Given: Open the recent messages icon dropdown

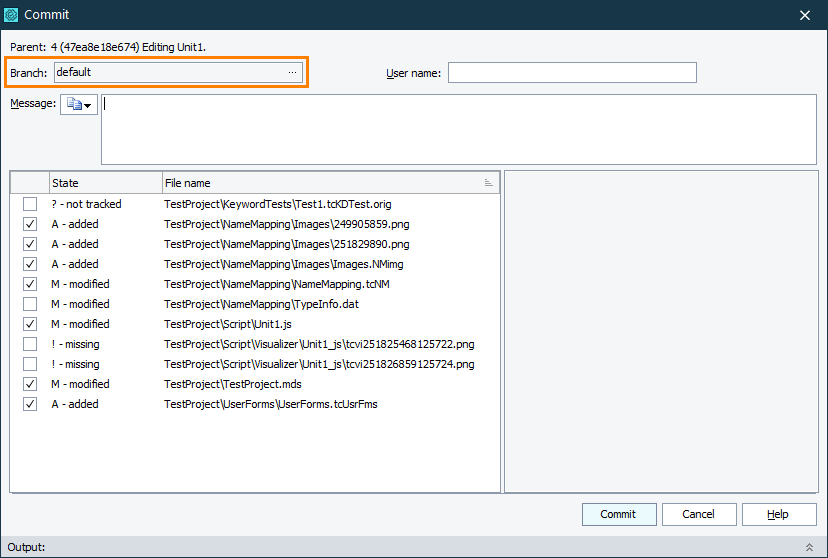Looking at the screenshot, I should (79, 105).
